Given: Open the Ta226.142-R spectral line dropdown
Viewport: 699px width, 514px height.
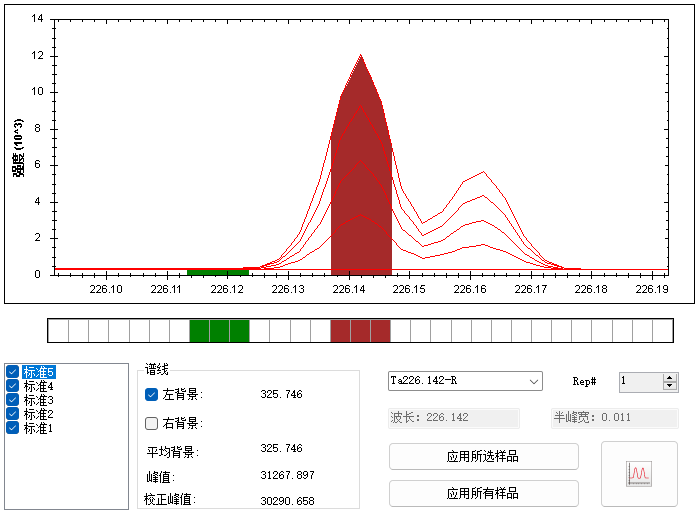Looking at the screenshot, I should 465,381.
